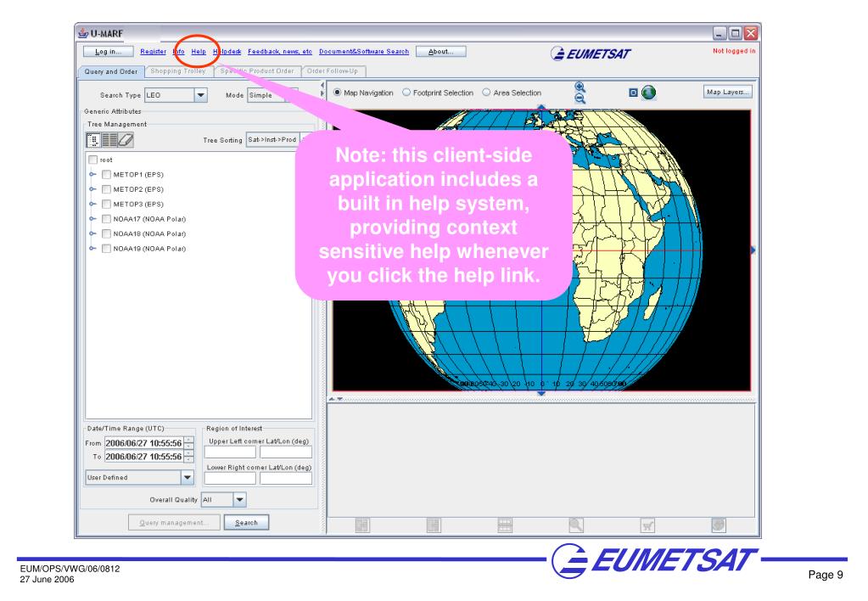Check the METOP1 (EPS) checkbox
Screen dimensions: 868x601
coord(106,175)
